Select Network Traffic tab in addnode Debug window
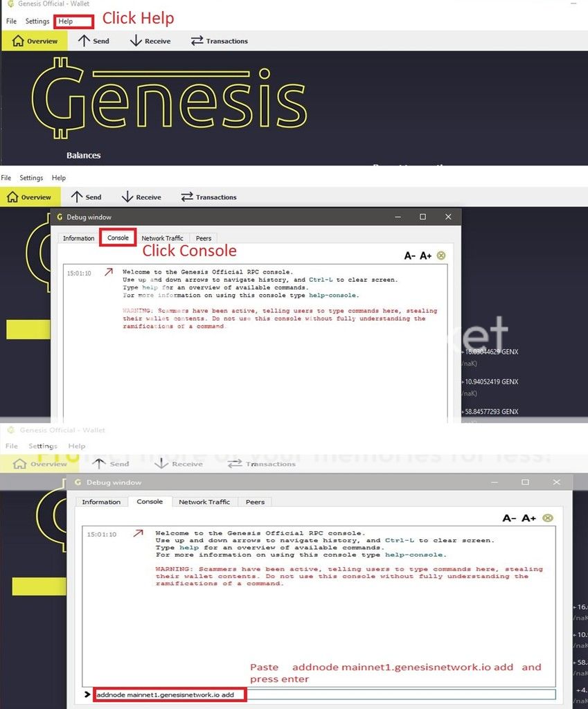The height and width of the screenshot is (709, 588). [x=204, y=502]
